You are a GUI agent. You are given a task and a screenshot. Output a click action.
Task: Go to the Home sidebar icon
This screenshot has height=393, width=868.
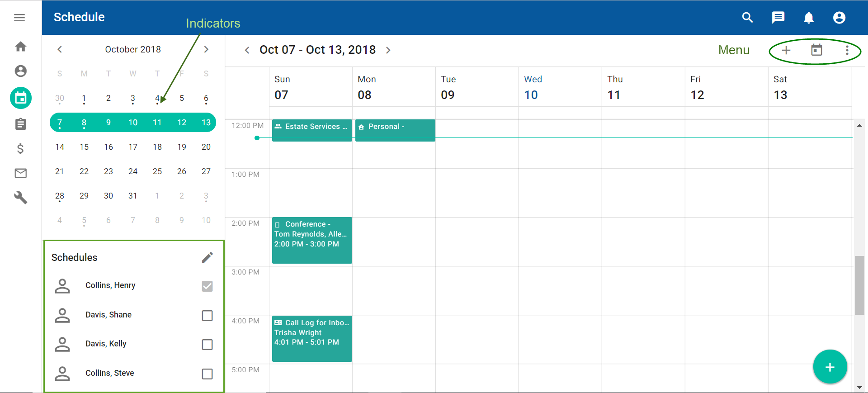pos(21,47)
